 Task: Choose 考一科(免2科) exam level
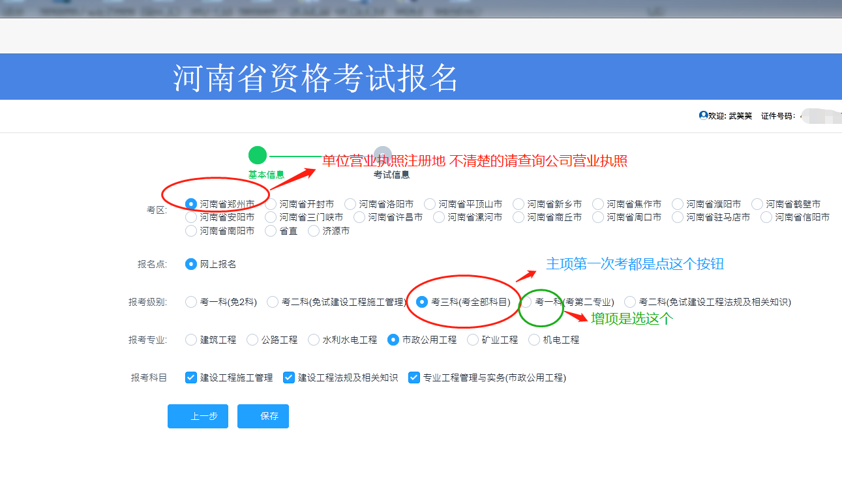click(x=191, y=302)
